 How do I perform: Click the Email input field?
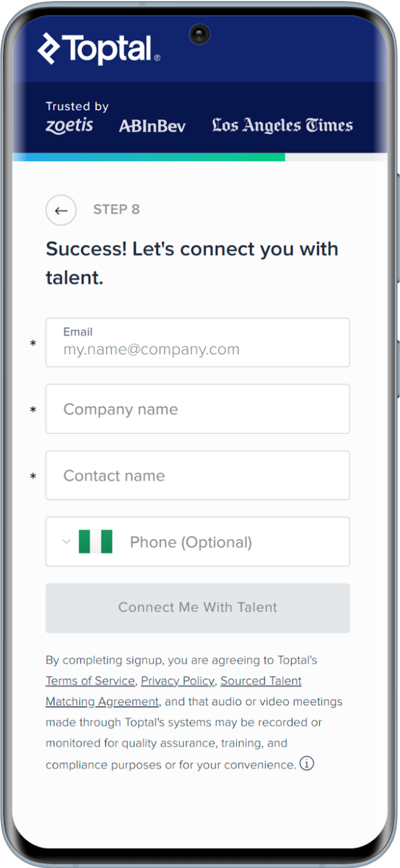[x=197, y=342]
